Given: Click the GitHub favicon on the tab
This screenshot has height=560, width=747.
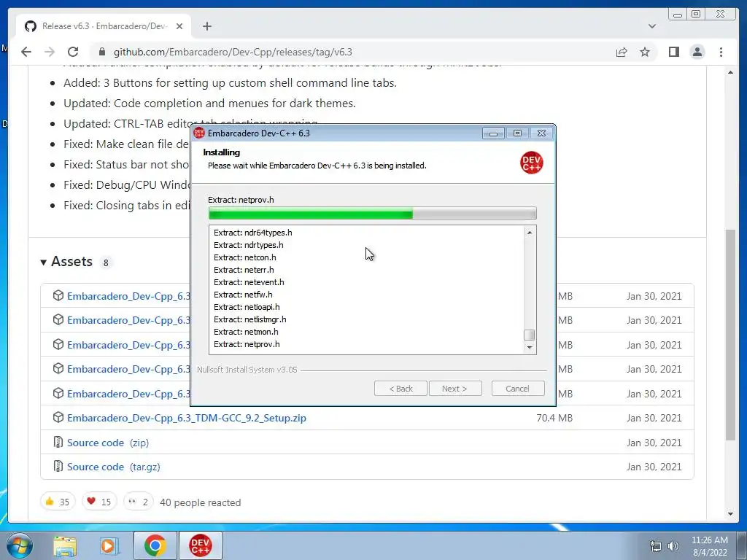Looking at the screenshot, I should pyautogui.click(x=31, y=26).
